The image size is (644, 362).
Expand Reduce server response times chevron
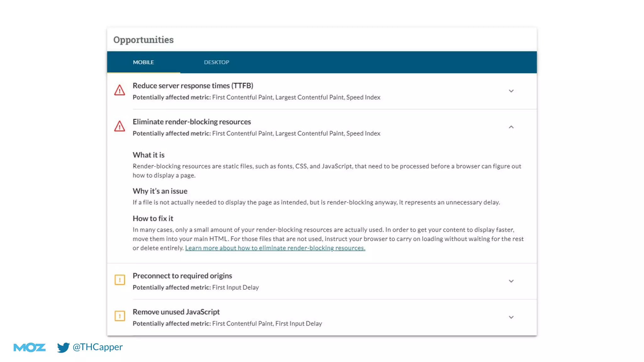point(511,91)
